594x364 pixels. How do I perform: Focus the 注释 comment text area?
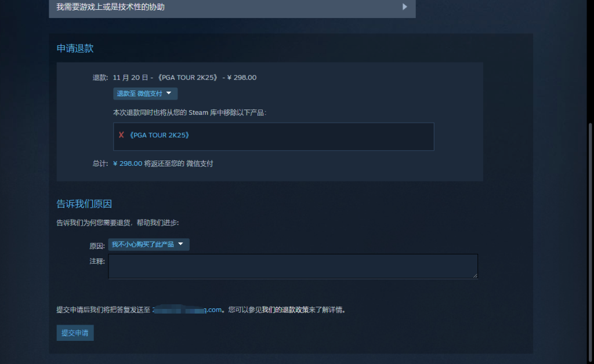pos(293,267)
